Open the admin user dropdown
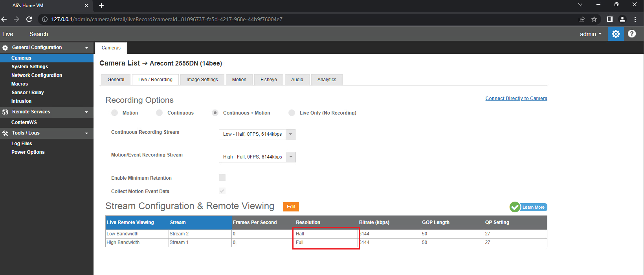Screen dimensions: 644x275 coord(591,34)
